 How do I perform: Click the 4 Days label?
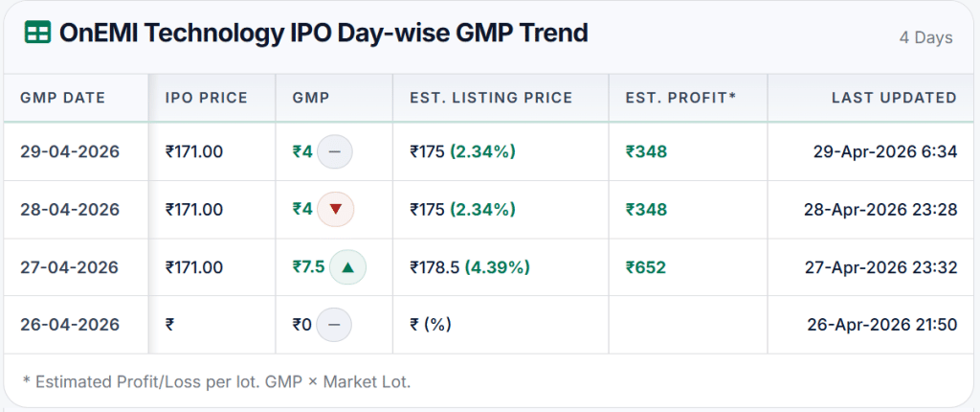pyautogui.click(x=925, y=37)
